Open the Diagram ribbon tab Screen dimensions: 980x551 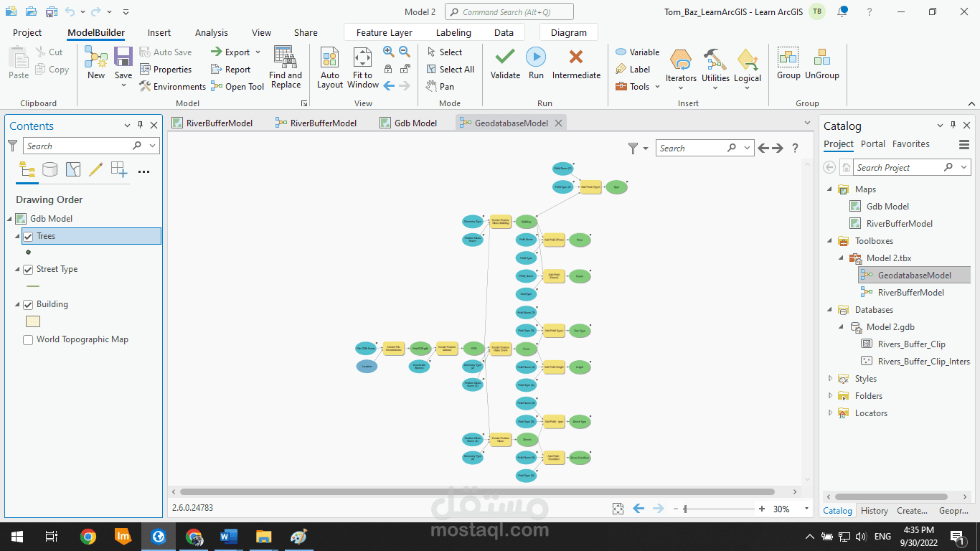(x=569, y=32)
